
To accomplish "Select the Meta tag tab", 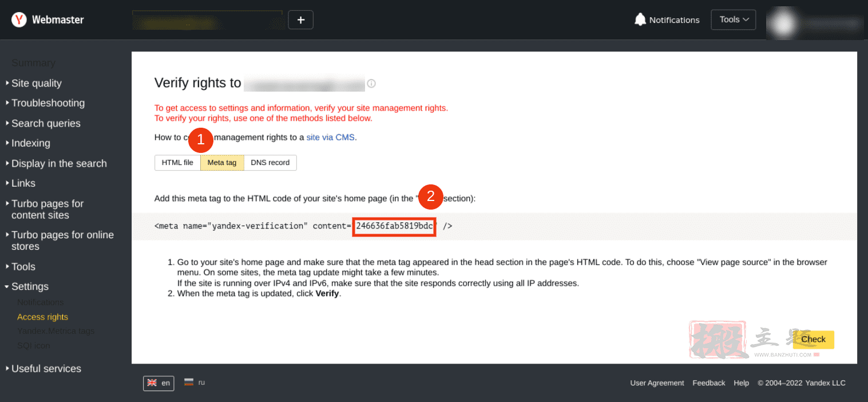I will point(222,163).
